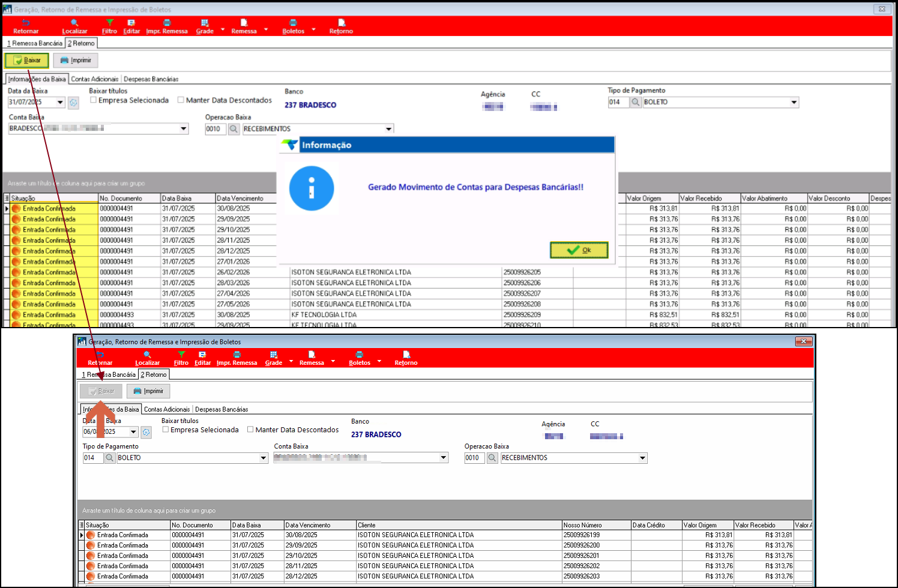The image size is (898, 588).
Task: Expand Data da Baixa date dropdown in upper window
Action: (x=60, y=103)
